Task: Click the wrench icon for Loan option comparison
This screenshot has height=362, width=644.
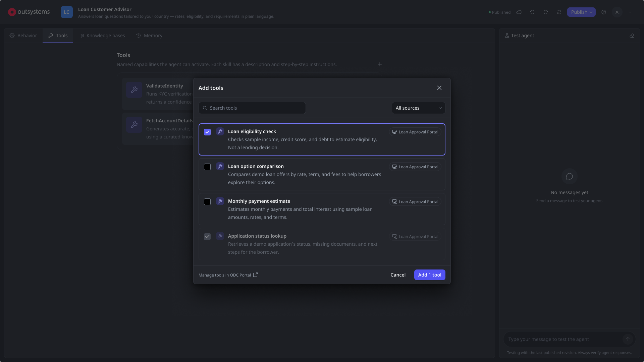Action: click(220, 166)
